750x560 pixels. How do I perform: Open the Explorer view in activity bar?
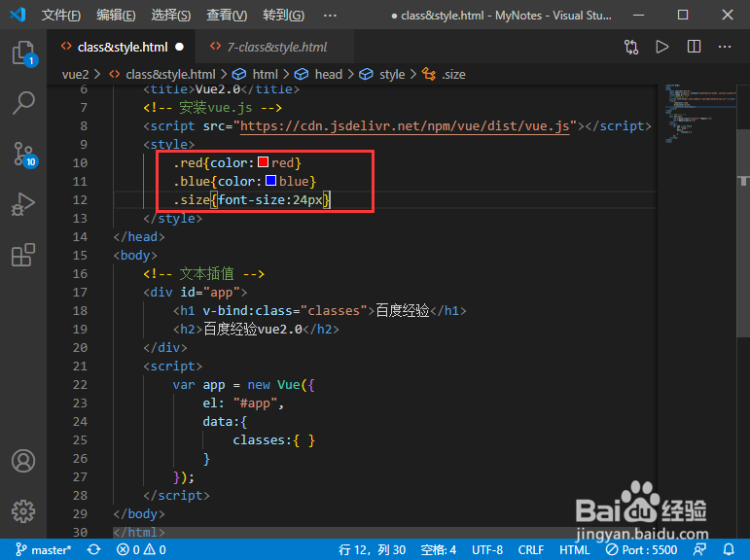click(23, 52)
